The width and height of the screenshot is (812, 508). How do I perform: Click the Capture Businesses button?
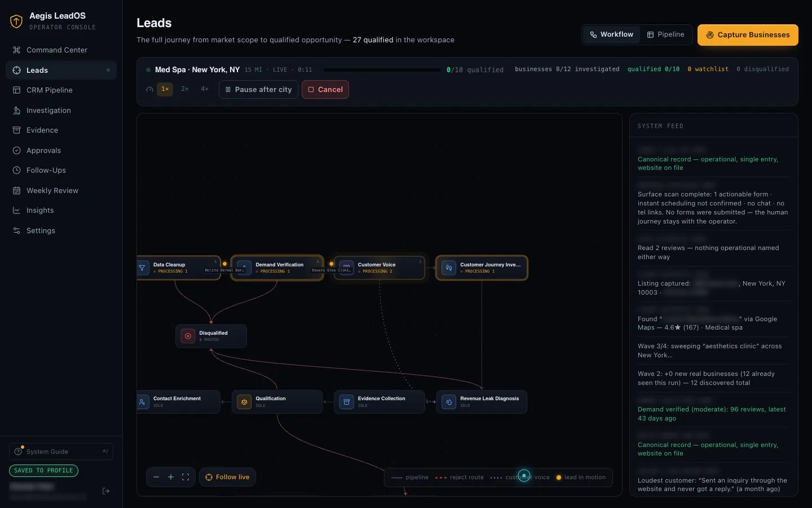coord(748,35)
